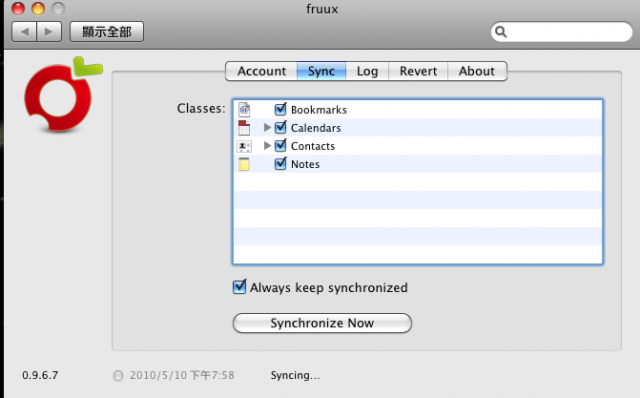
Task: Go forward with the right arrow button
Action: 49,31
